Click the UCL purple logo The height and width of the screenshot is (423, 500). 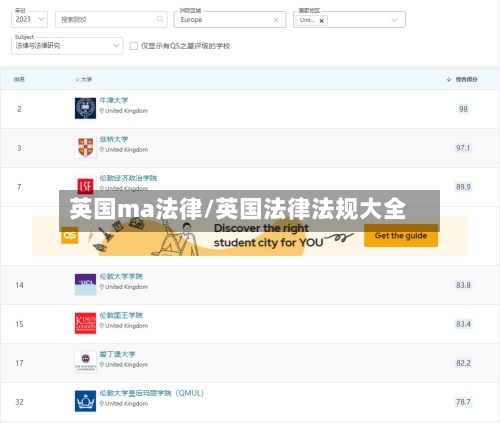[85, 284]
